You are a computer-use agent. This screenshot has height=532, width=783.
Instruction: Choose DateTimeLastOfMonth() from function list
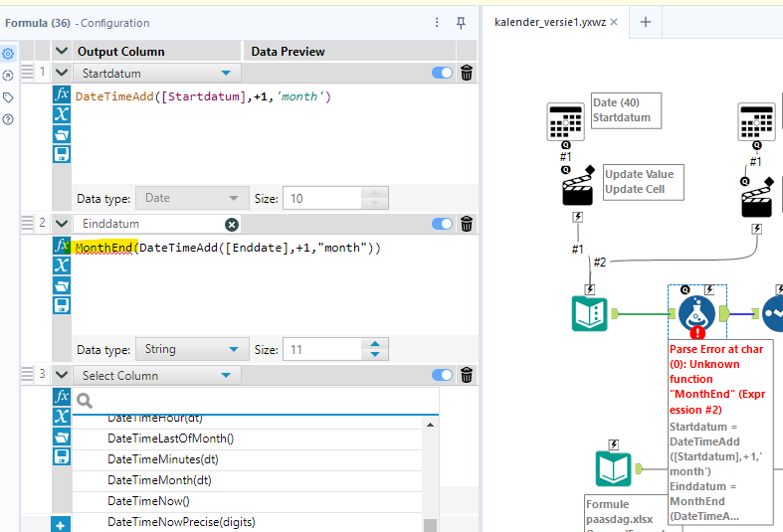(x=248, y=439)
